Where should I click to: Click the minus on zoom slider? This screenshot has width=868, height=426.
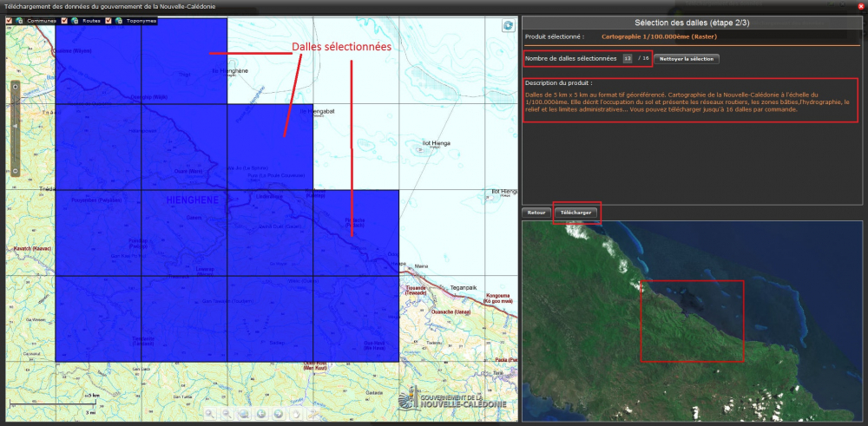[15, 171]
